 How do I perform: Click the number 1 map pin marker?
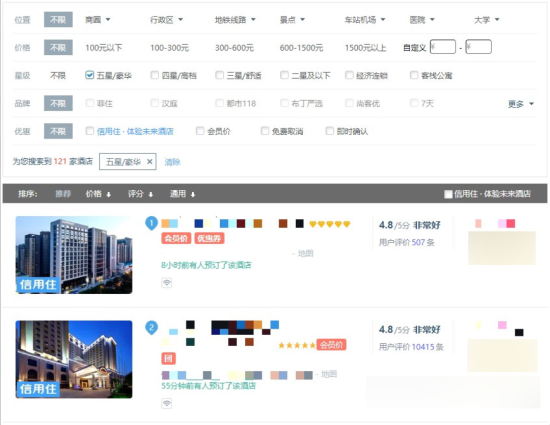pos(152,223)
